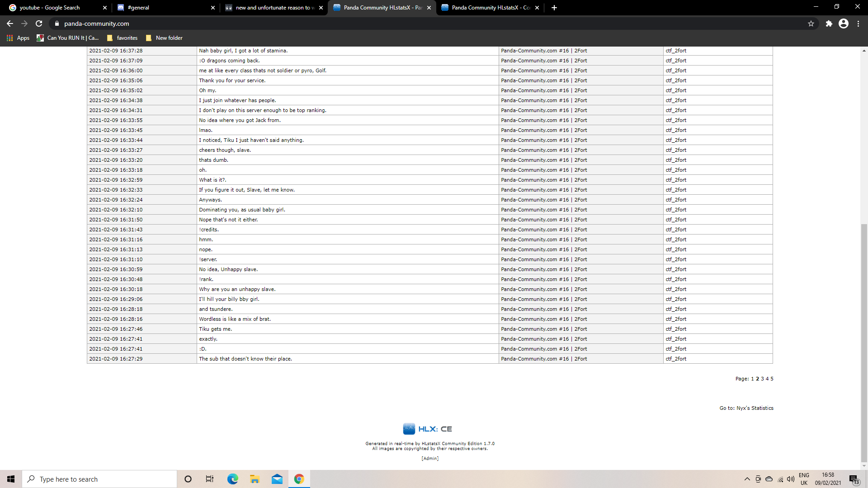Click the HLX: CE logo

[428, 429]
